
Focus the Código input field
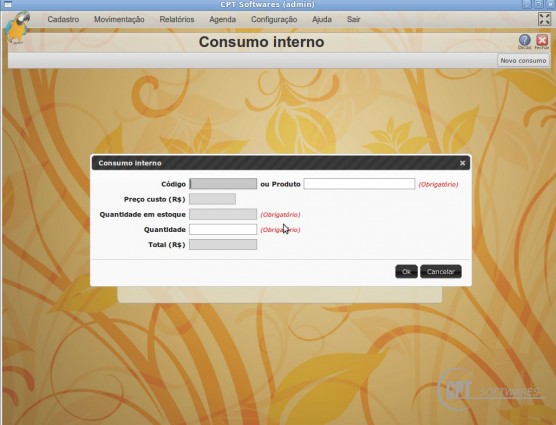click(223, 184)
